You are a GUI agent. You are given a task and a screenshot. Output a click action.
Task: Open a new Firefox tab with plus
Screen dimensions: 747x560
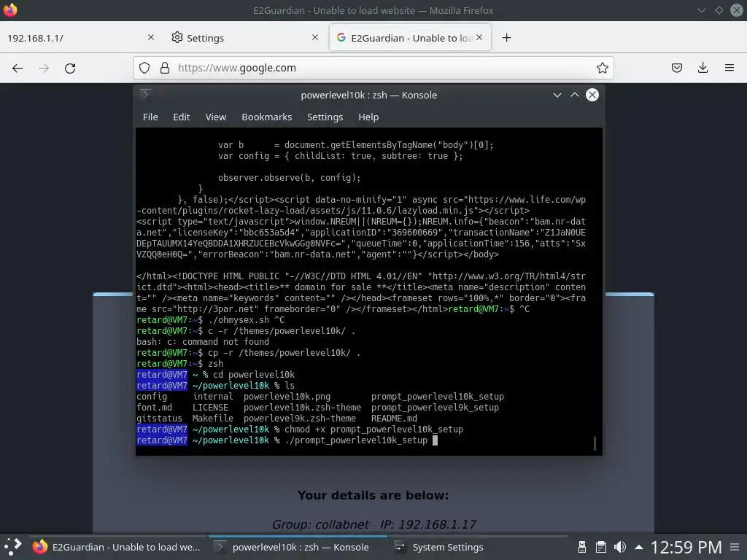point(506,38)
